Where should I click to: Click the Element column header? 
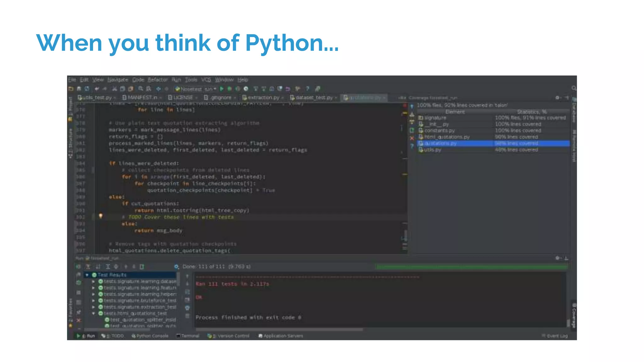[x=455, y=112]
